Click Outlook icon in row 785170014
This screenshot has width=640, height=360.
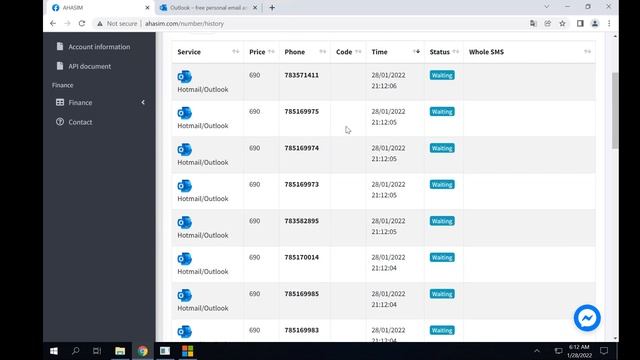[x=184, y=259]
